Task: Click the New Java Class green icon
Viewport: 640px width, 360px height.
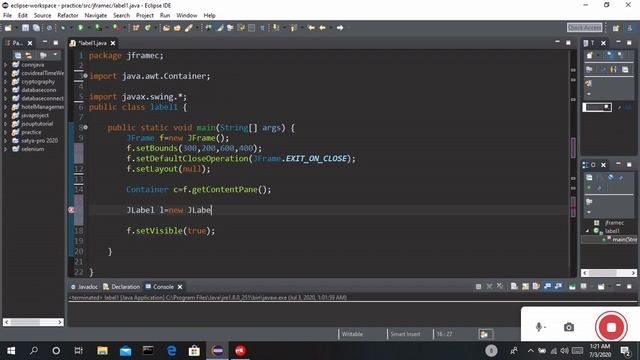Action: pyautogui.click(x=147, y=28)
